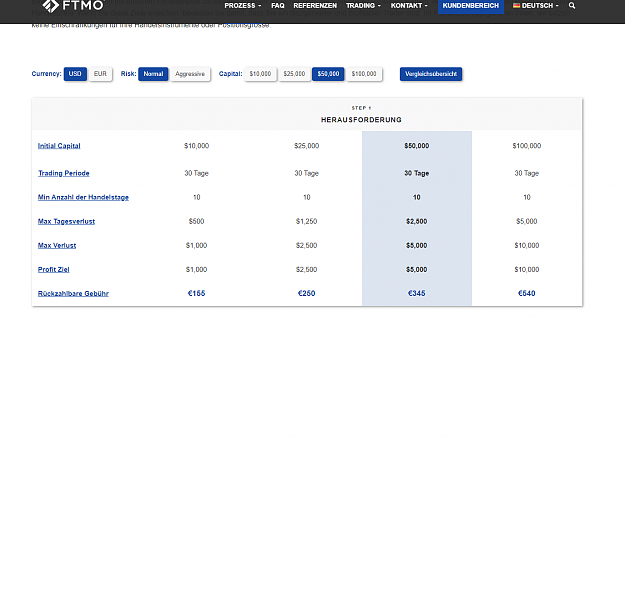Click the HERAUSFORDERUNG heading
The image size is (625, 606).
(361, 120)
